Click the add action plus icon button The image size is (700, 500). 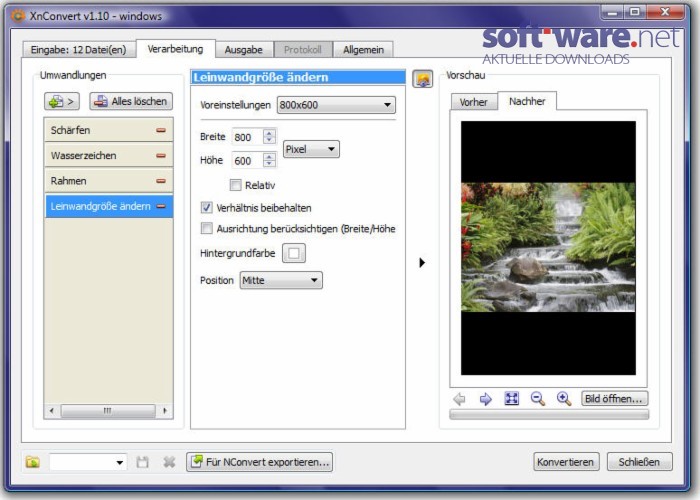coord(62,101)
